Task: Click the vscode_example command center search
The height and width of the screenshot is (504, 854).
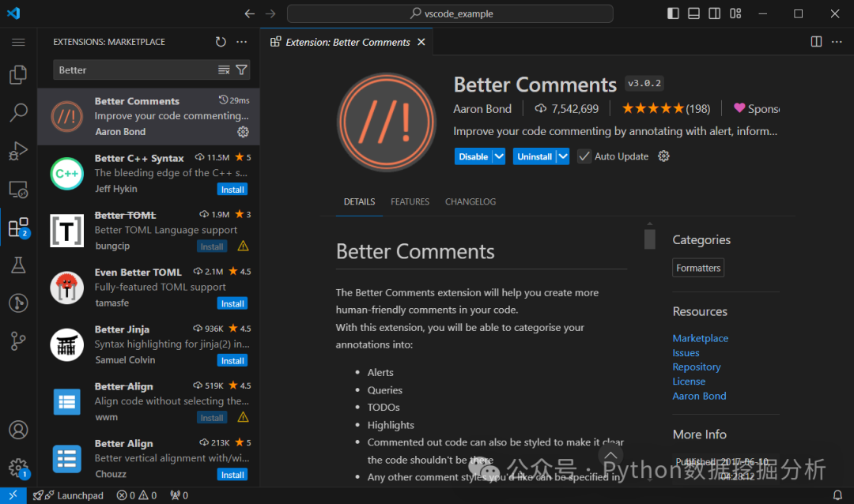Action: click(450, 13)
